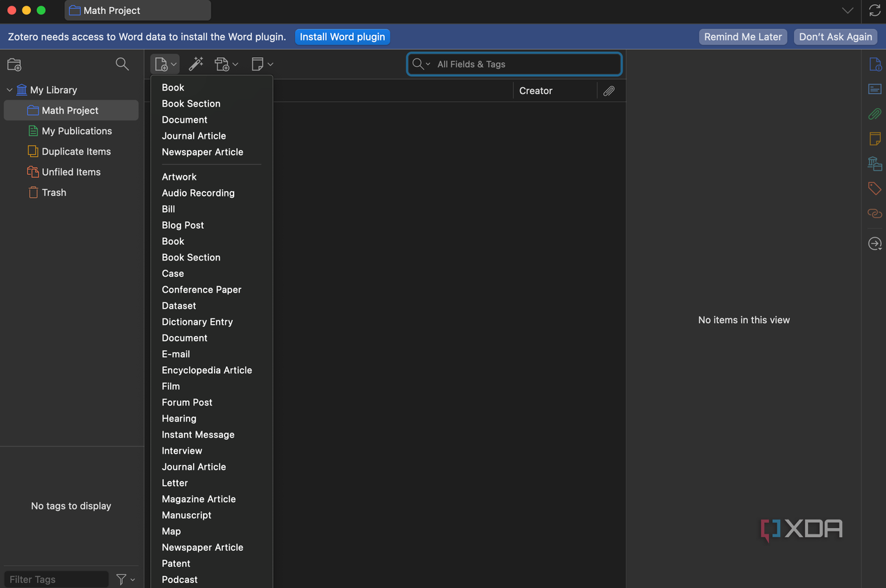Screen dimensions: 886x588
Task: Focus the All Fields & Tags search box
Action: tap(514, 64)
